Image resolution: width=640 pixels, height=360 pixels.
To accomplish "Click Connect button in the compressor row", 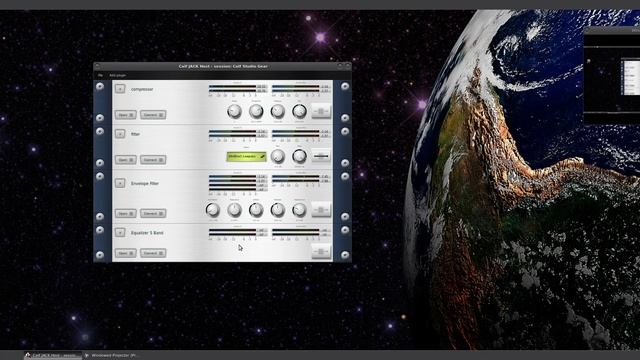I will click(153, 115).
